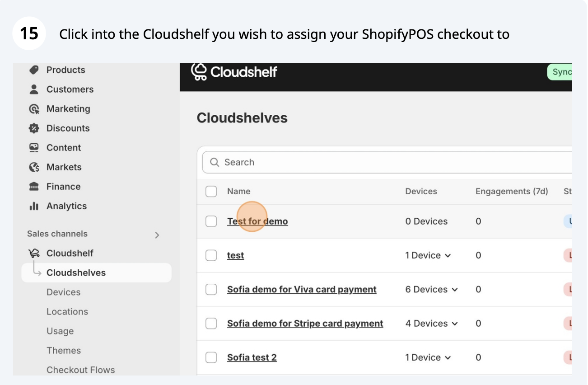588x385 pixels.
Task: Click the Marketing target icon
Action: coord(34,109)
